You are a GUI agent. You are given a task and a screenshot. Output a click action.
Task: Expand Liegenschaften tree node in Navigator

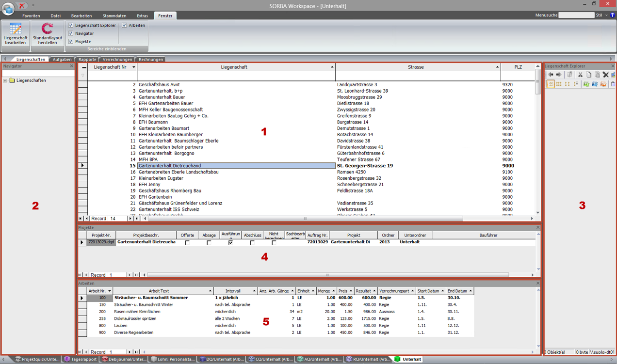click(x=5, y=80)
